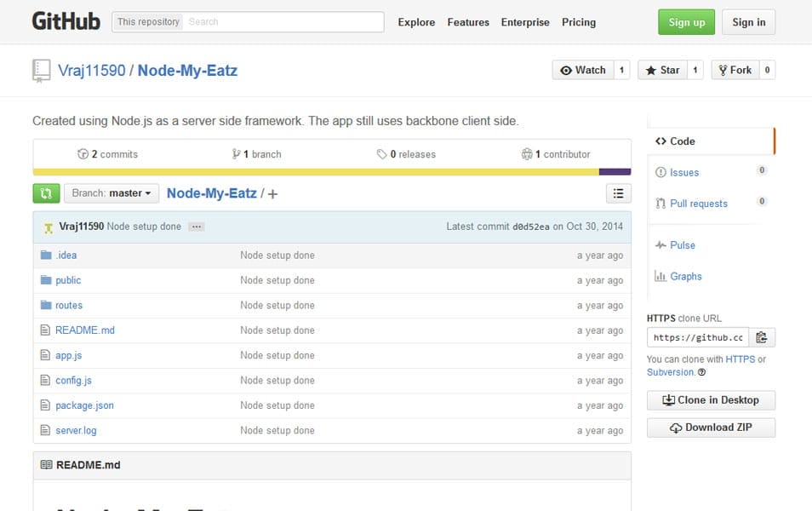Open the Branch master dropdown

[112, 193]
